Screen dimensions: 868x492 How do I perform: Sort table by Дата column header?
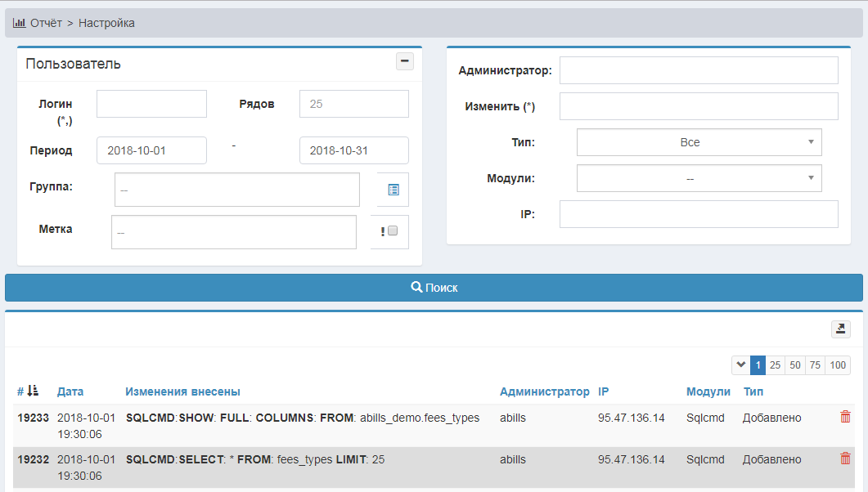(70, 391)
